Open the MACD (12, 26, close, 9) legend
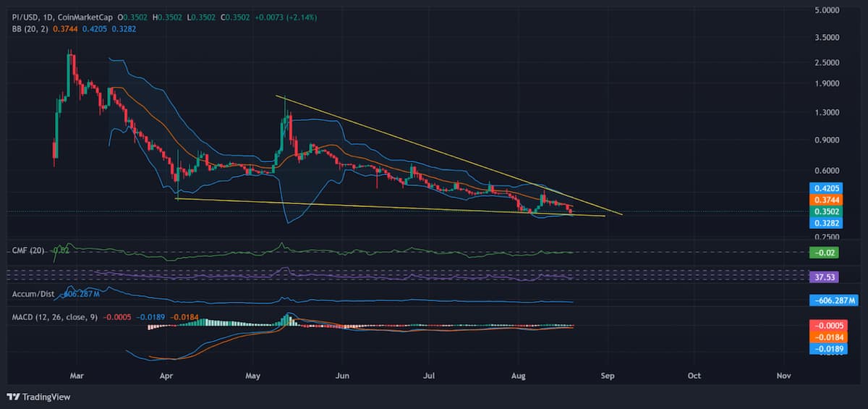Screen dimensions: 868x409 (56, 317)
